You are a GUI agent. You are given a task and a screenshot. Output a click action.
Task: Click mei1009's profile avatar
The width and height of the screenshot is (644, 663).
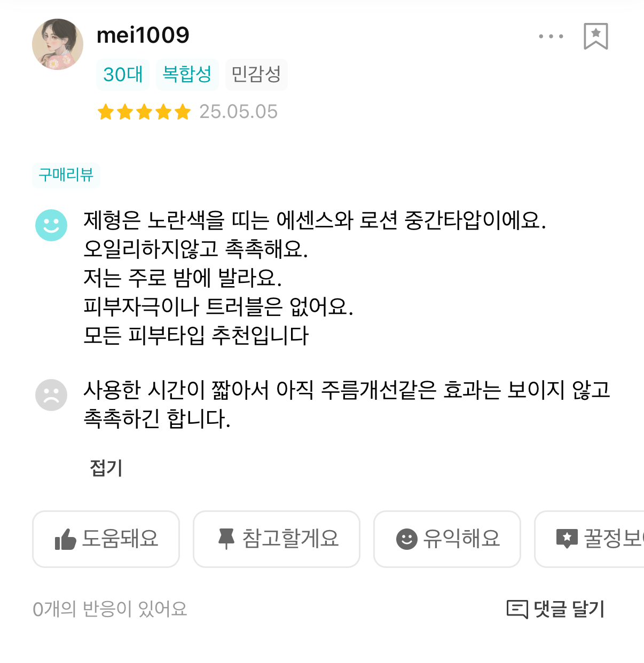click(58, 44)
